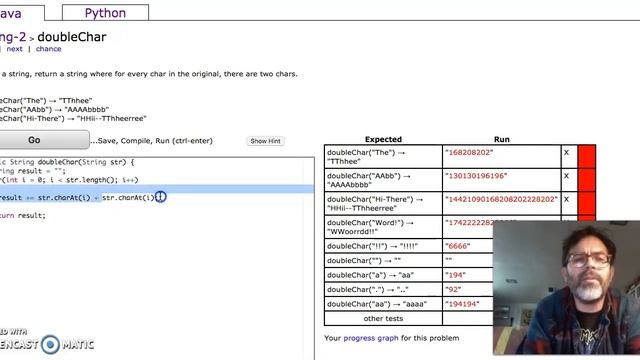This screenshot has height=360, width=640.
Task: Click the X mark in the "The" test row
Action: coord(566,153)
